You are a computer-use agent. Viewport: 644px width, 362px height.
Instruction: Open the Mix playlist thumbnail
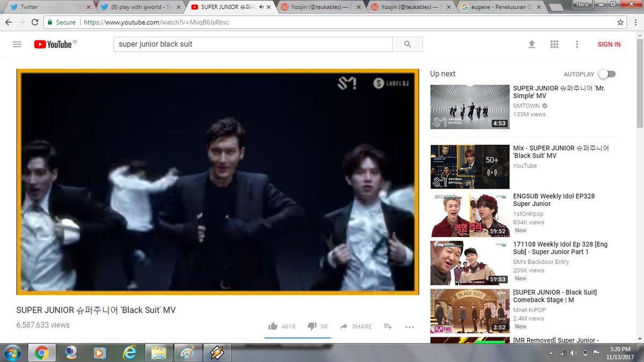[470, 167]
